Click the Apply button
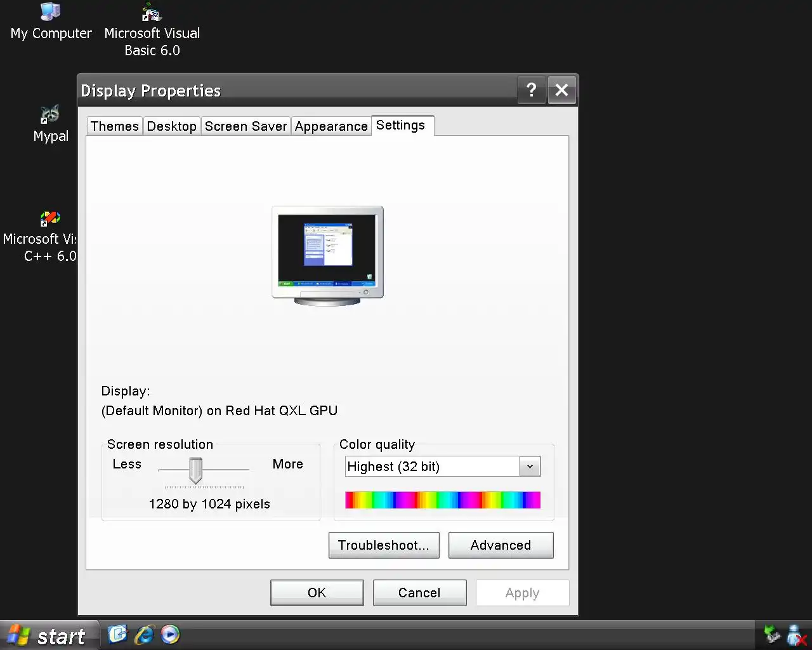Image resolution: width=812 pixels, height=650 pixels. pos(523,593)
